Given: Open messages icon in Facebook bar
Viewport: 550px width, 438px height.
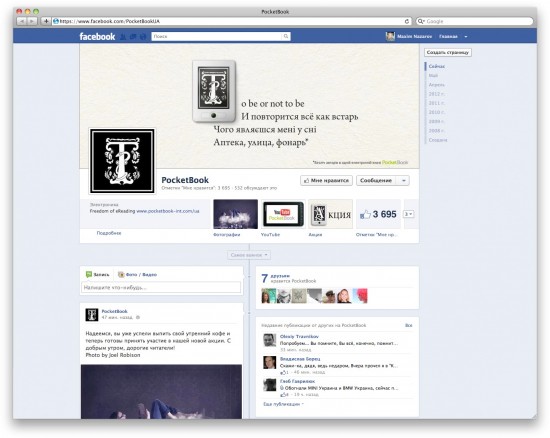Looking at the screenshot, I should 133,36.
